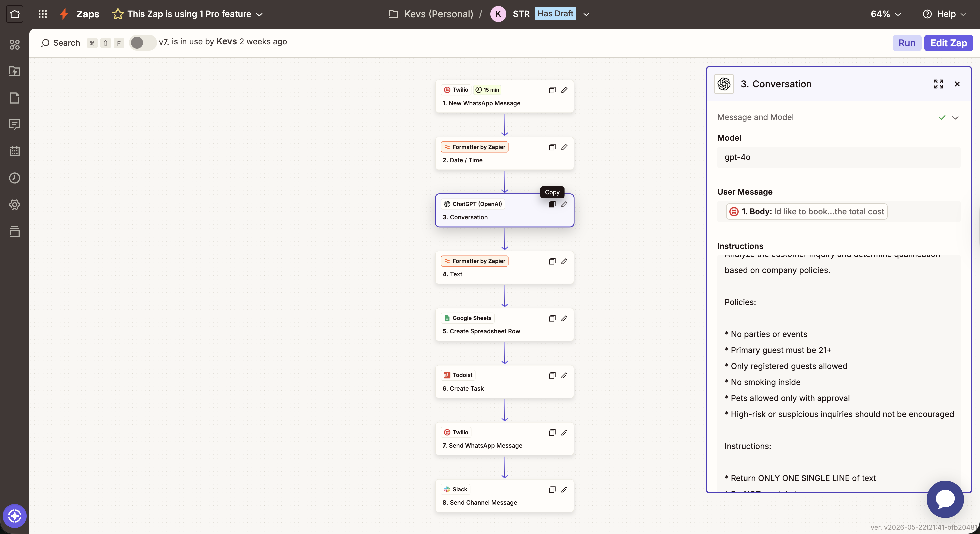Expand the Pro feature notice dropdown
This screenshot has height=534, width=980.
[x=260, y=14]
